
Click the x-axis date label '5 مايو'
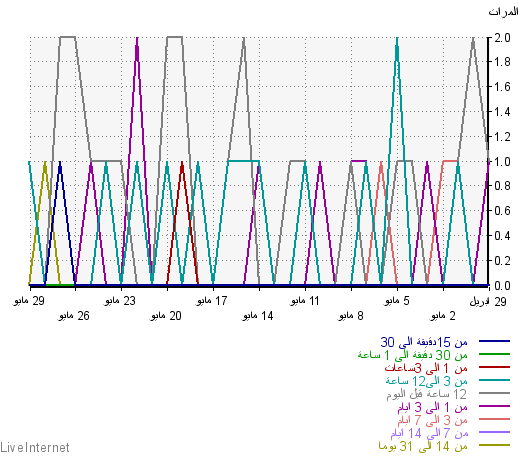pos(396,301)
